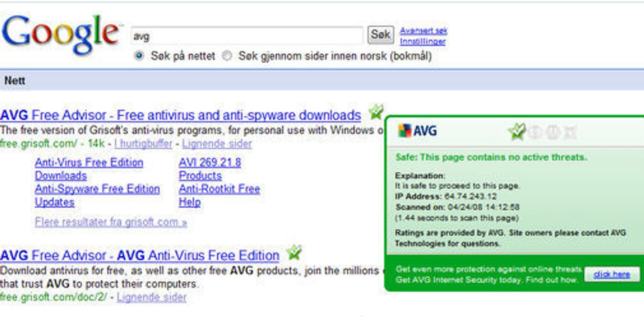The height and width of the screenshot is (317, 644).
Task: Select 'Søk gjennom sider innen norsk' radio button
Action: 227,56
